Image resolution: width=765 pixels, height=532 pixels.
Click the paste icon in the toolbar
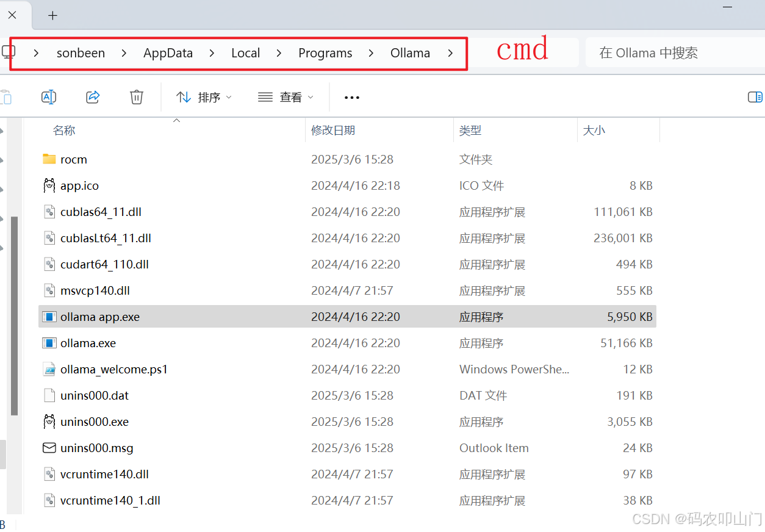pyautogui.click(x=6, y=97)
